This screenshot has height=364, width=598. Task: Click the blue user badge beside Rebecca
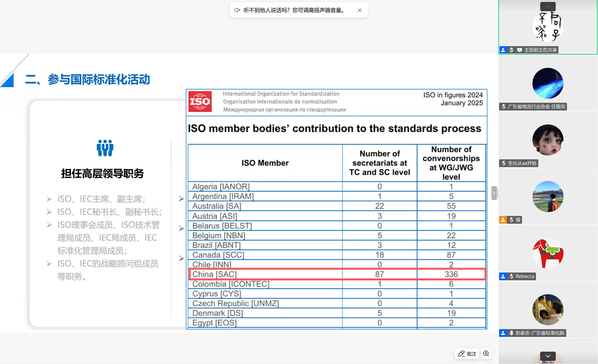click(x=503, y=276)
